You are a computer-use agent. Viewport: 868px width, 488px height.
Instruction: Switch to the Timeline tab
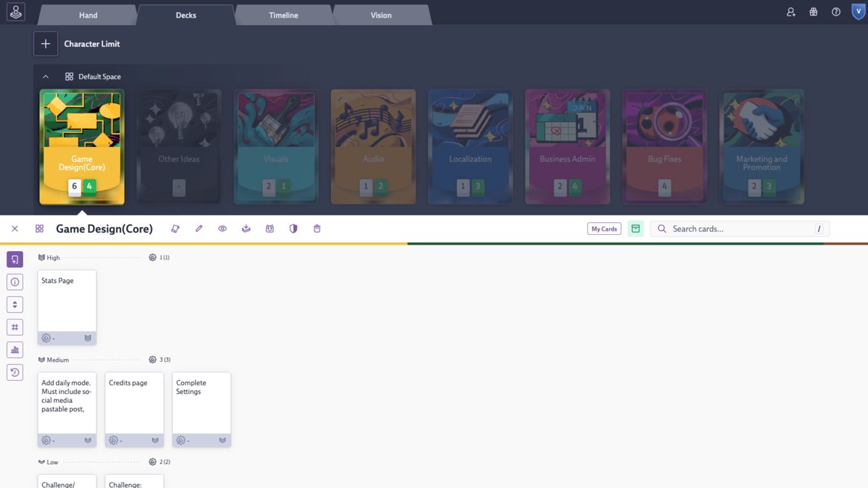tap(283, 14)
